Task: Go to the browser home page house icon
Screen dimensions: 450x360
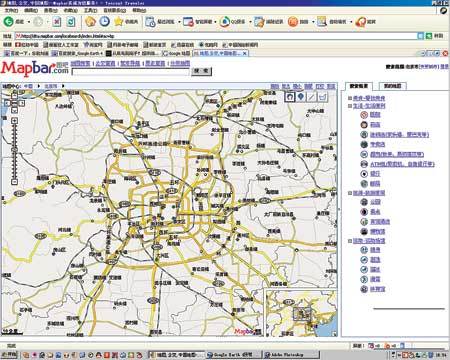Action: tap(90, 22)
